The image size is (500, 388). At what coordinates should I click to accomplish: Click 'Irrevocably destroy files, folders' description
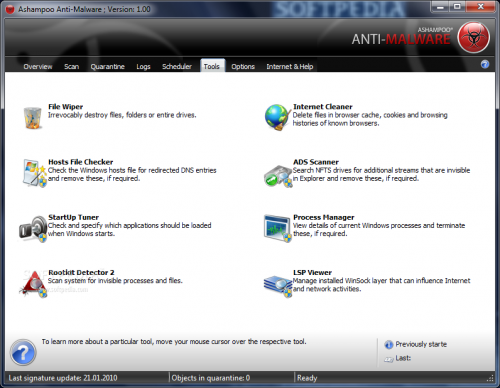coord(122,115)
